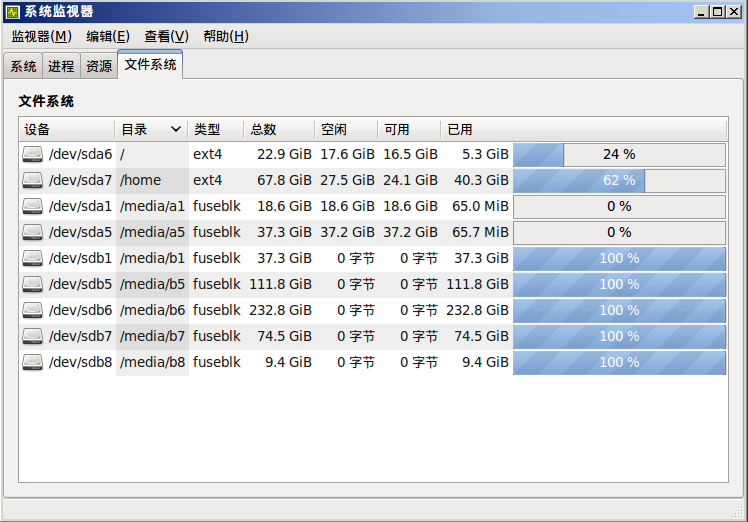Click the 17.6 GiB free cell
The width and height of the screenshot is (748, 522).
pos(347,154)
